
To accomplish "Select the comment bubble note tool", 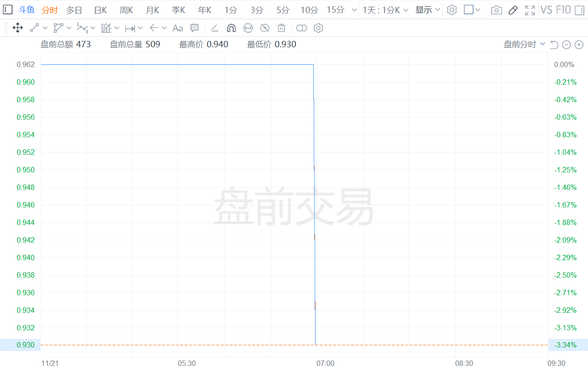I will [x=194, y=28].
